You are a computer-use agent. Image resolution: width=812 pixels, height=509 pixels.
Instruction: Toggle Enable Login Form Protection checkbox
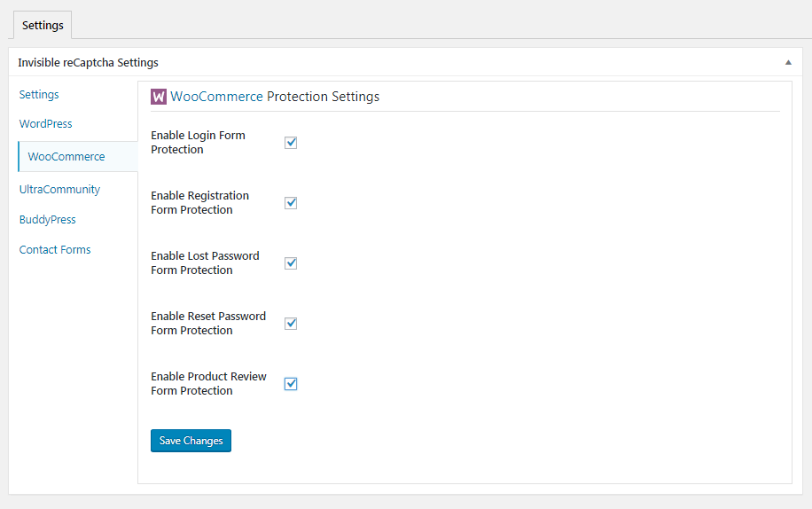(x=291, y=143)
